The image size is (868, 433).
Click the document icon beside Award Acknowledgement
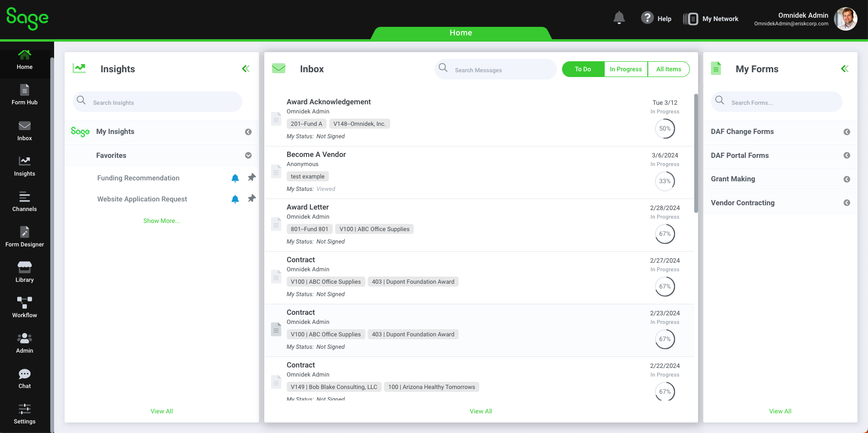tap(276, 119)
